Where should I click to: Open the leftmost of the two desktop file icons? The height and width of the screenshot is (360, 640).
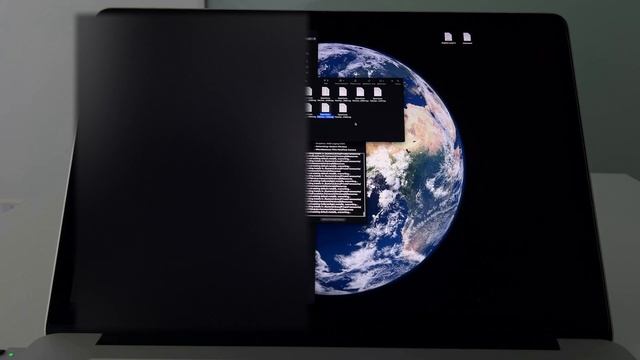click(448, 38)
